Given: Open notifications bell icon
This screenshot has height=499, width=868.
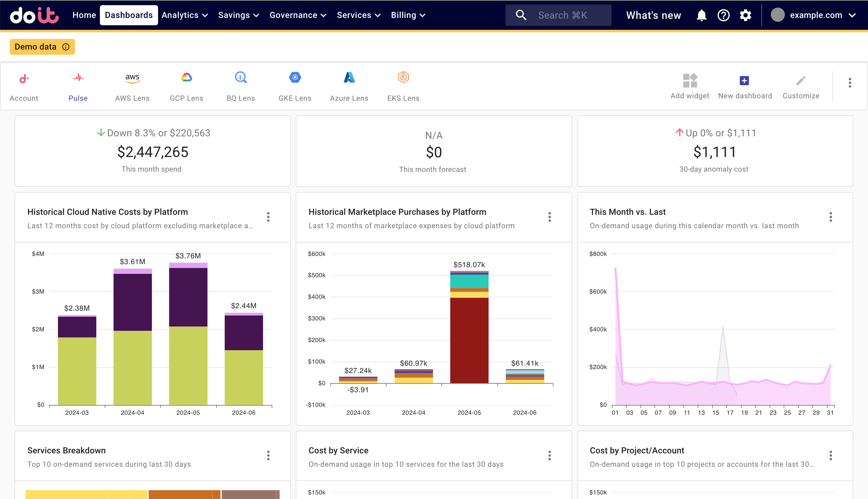Looking at the screenshot, I should (x=700, y=16).
